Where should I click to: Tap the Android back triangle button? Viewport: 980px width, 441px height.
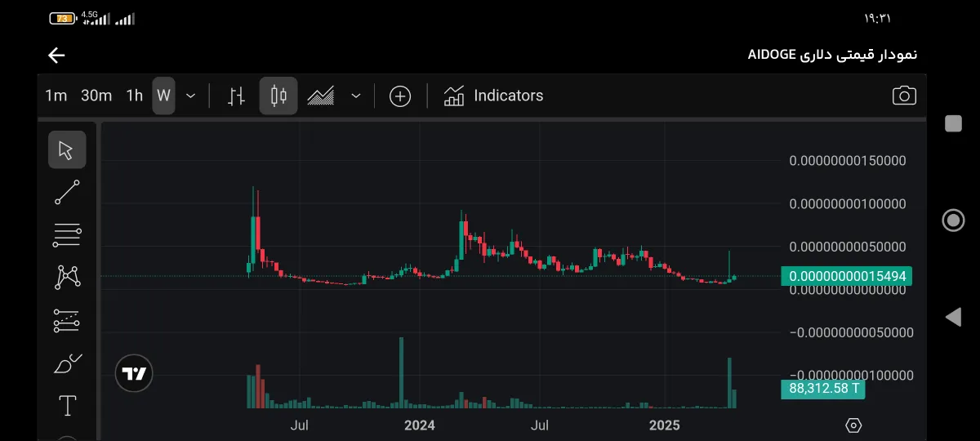(x=952, y=318)
